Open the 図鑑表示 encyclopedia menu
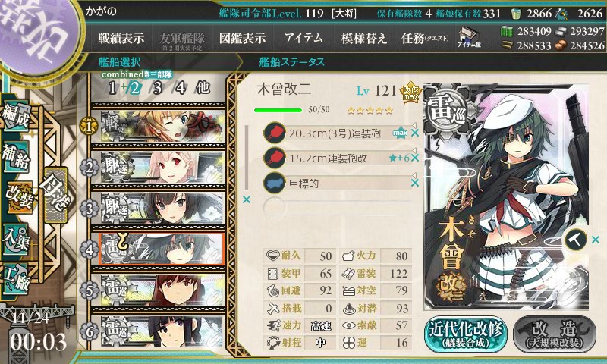Image resolution: width=607 pixels, height=364 pixels. [242, 38]
